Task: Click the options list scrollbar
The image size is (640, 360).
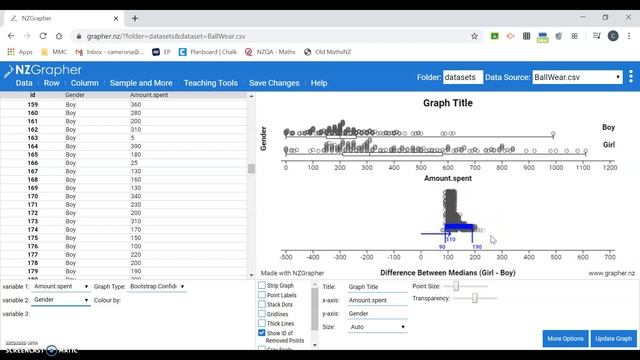Action: click(314, 308)
